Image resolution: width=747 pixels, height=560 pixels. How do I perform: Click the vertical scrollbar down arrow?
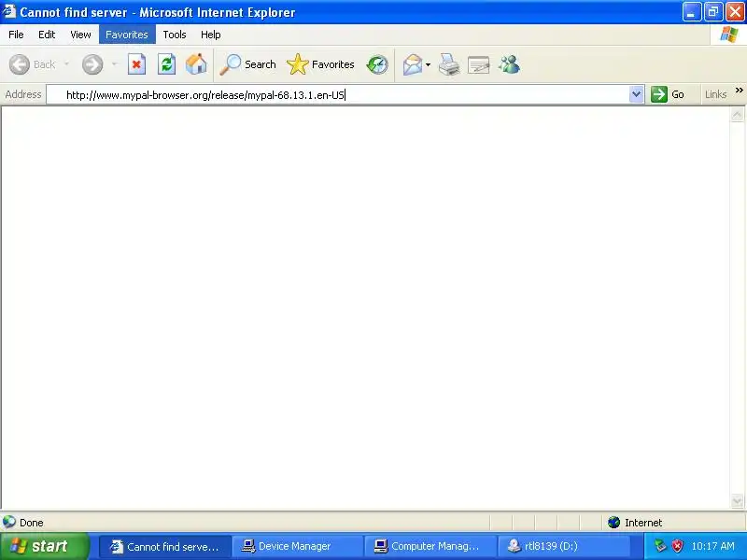[737, 500]
